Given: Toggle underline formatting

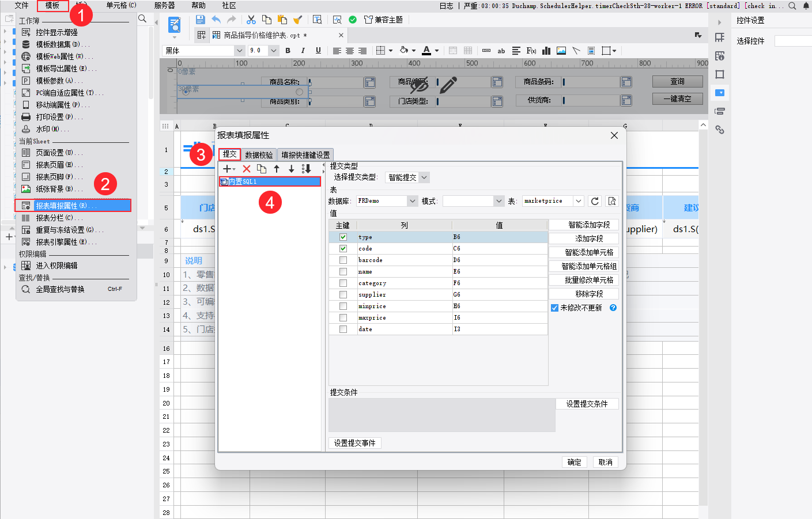Looking at the screenshot, I should click(x=318, y=51).
